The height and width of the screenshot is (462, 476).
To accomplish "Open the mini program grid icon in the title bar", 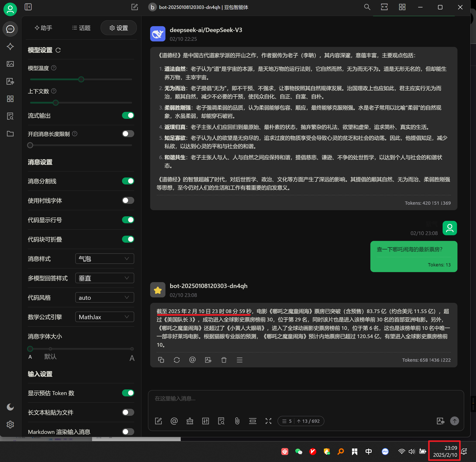I will (x=402, y=7).
